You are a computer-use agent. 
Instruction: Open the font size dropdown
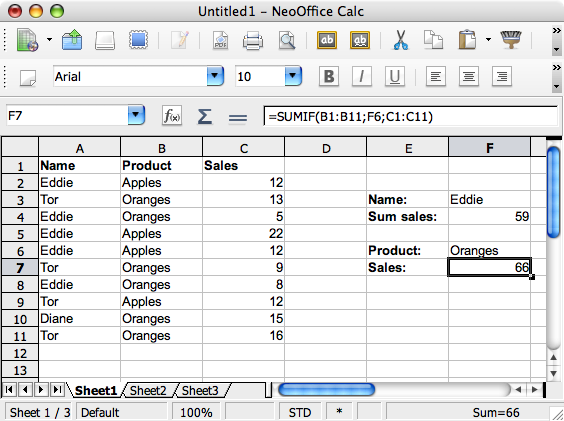tap(293, 76)
